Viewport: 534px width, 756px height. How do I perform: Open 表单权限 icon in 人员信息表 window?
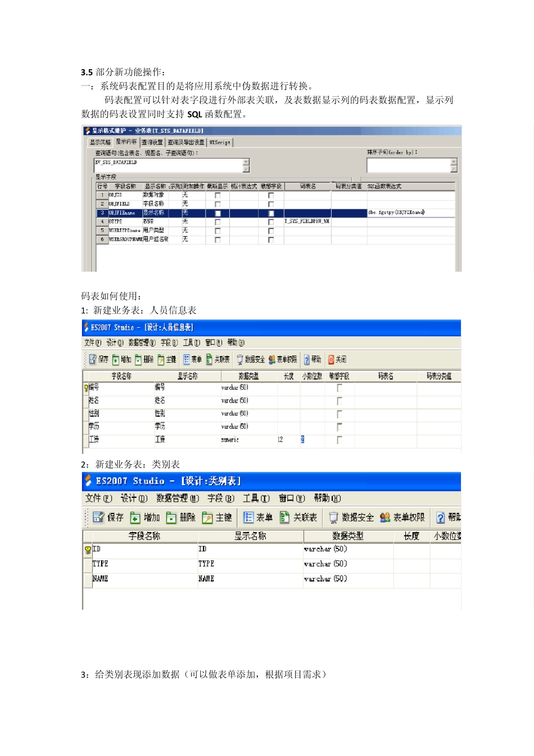pos(272,359)
